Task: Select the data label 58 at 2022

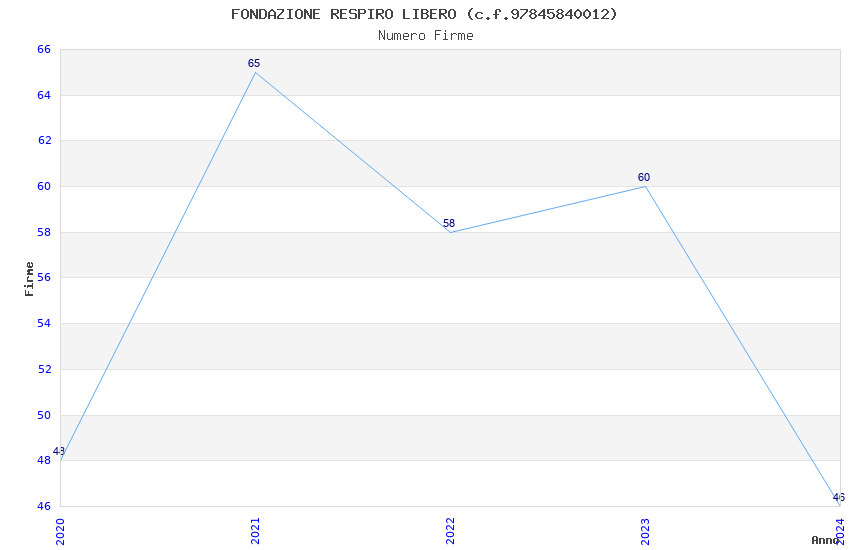Action: [x=449, y=223]
